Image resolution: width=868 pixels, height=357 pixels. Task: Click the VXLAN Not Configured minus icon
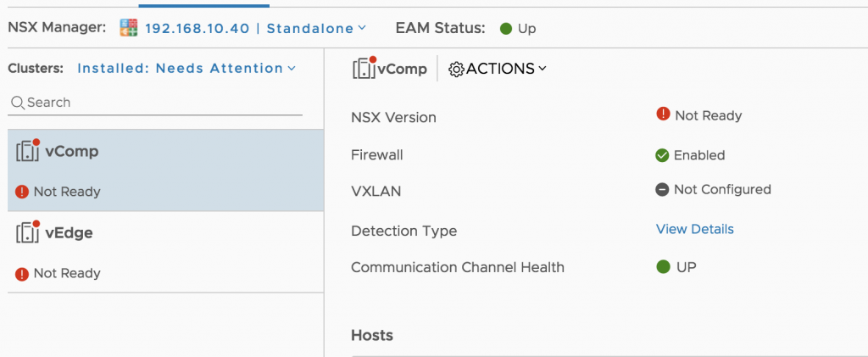[662, 190]
